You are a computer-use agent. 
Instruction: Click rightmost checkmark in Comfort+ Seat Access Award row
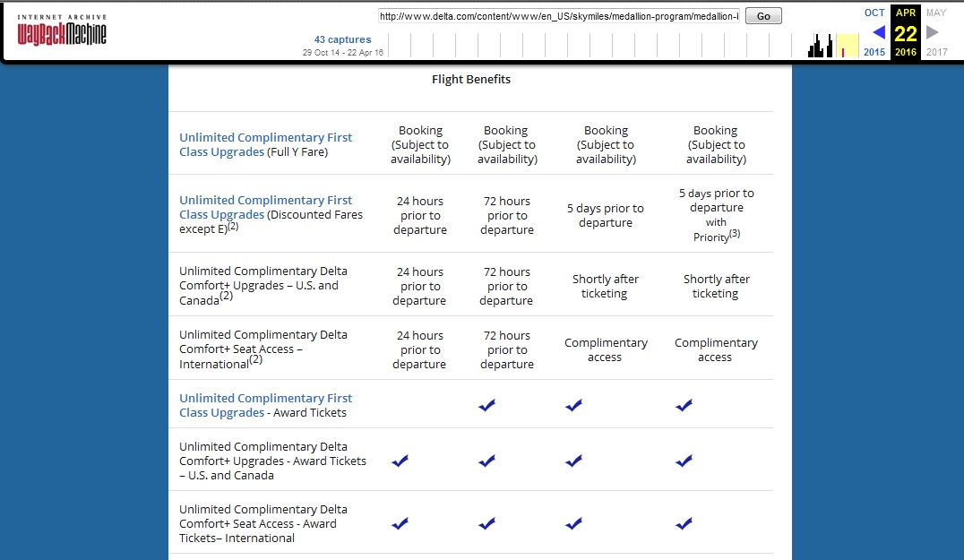click(x=684, y=524)
